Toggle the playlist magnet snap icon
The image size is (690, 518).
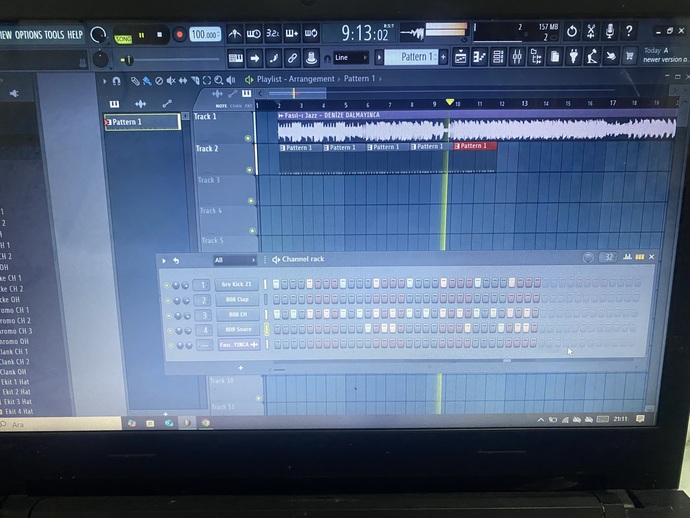(x=117, y=81)
